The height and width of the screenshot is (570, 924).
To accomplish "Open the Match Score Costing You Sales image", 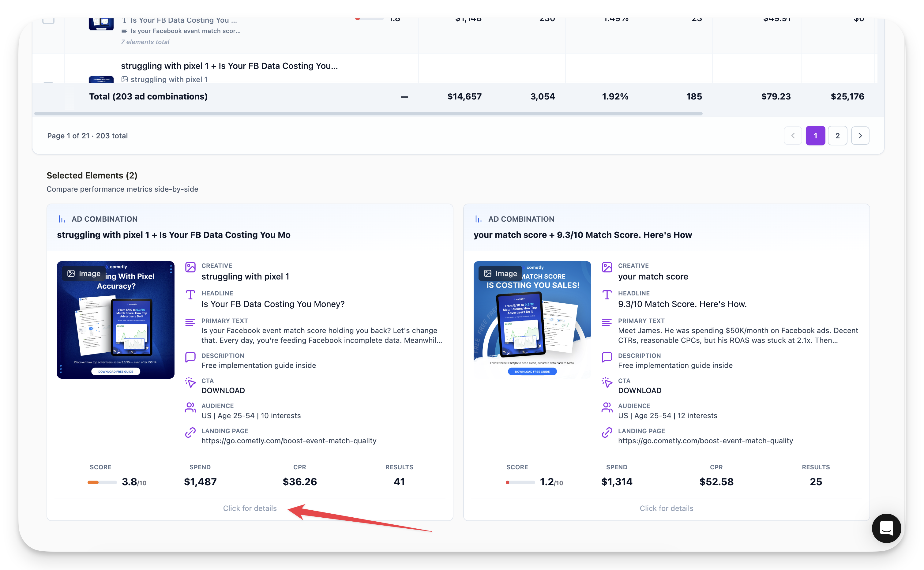I will tap(532, 320).
